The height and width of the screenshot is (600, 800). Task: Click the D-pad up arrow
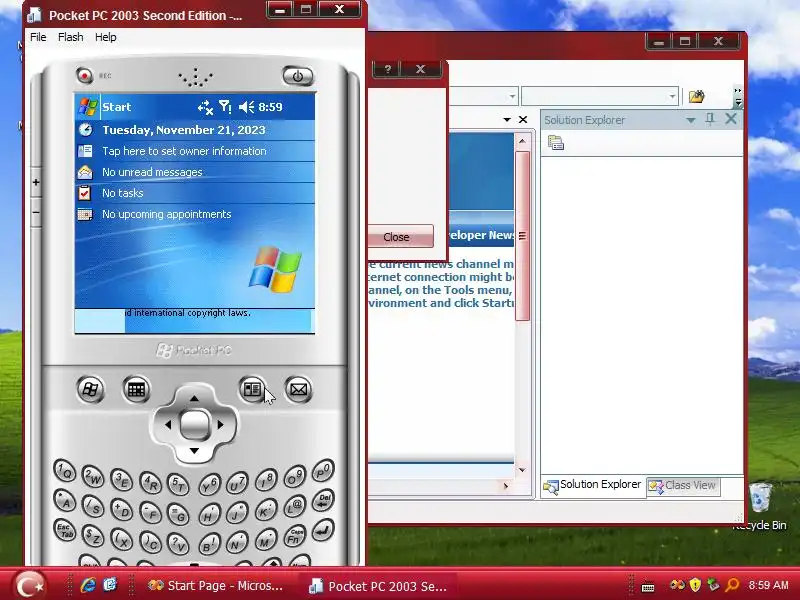click(x=194, y=397)
